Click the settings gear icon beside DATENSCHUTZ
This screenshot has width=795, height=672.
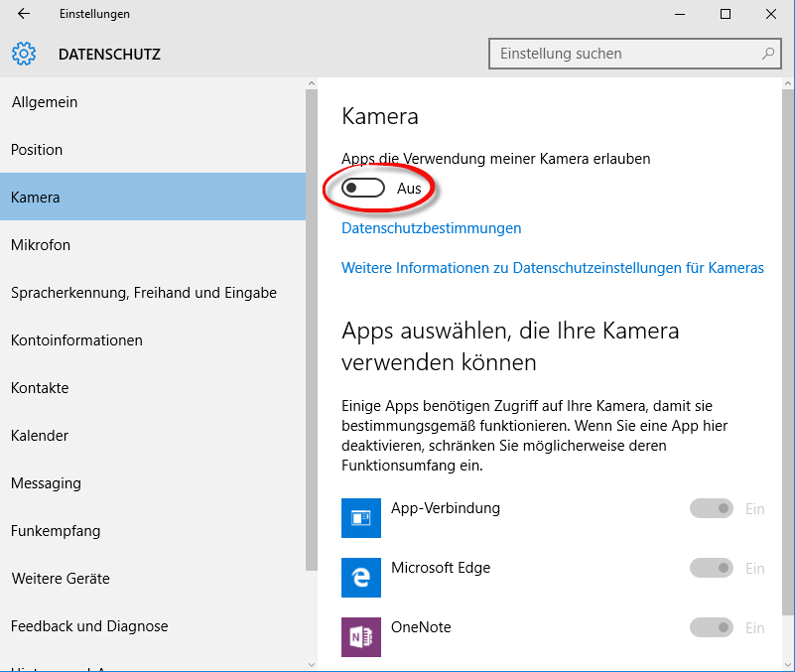pyautogui.click(x=24, y=54)
